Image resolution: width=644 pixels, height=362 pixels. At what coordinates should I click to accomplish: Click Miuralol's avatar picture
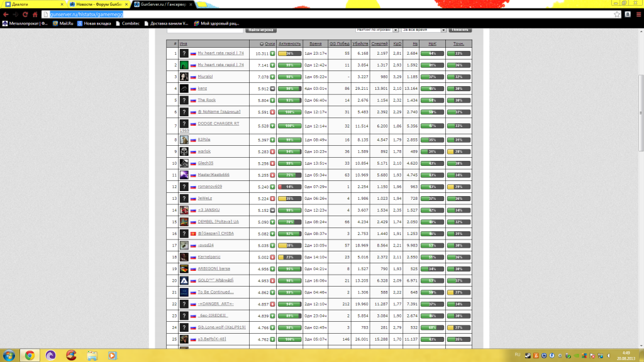[184, 76]
